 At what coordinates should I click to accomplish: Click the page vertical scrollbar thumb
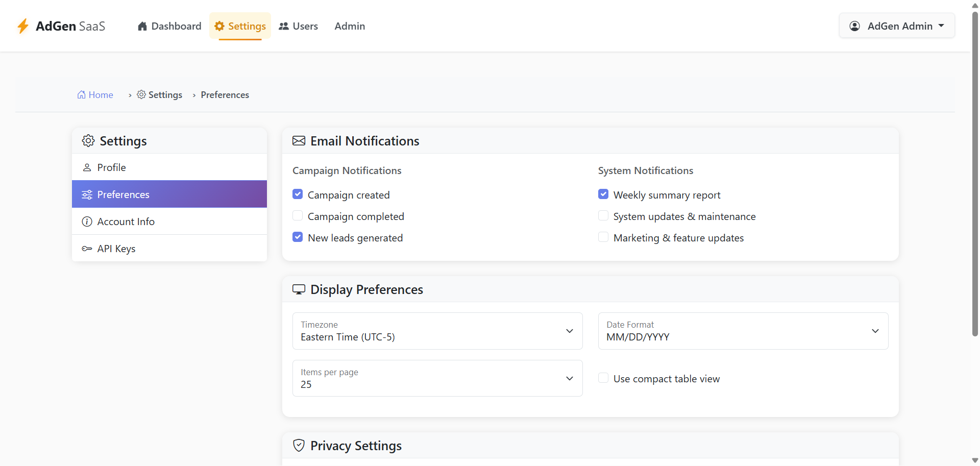[975, 174]
